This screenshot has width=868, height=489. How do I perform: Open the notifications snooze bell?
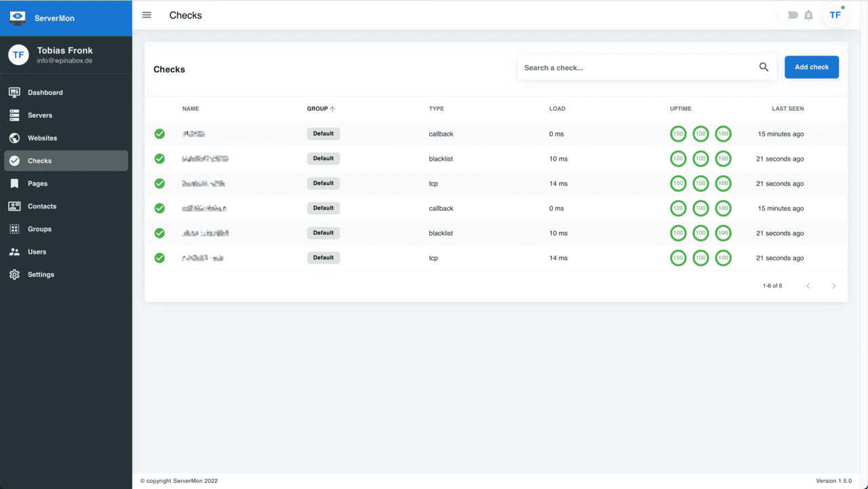(x=808, y=14)
